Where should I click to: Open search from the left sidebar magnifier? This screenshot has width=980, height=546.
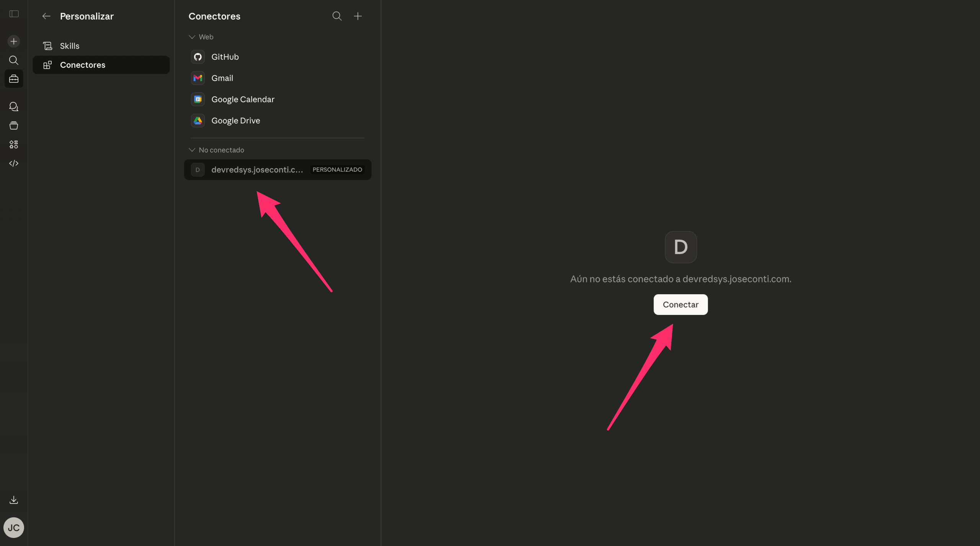click(x=14, y=60)
